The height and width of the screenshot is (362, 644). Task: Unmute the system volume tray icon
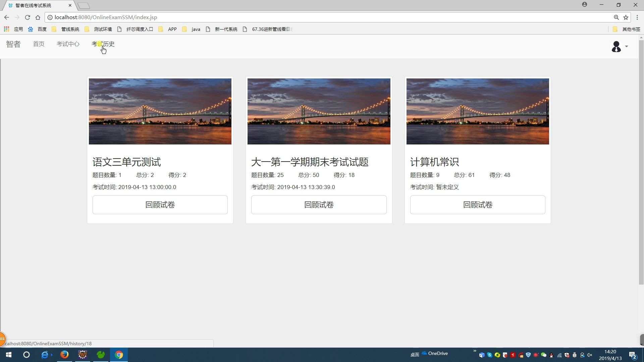[590, 355]
